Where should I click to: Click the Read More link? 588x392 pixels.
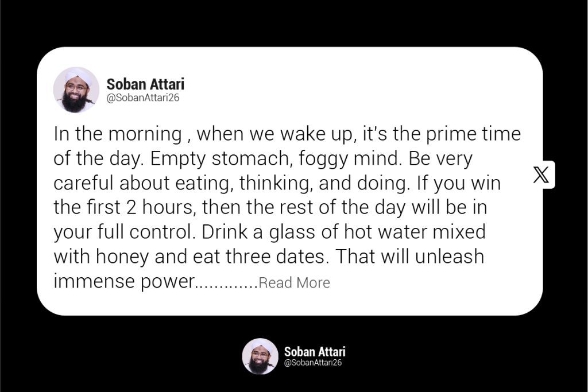[295, 283]
